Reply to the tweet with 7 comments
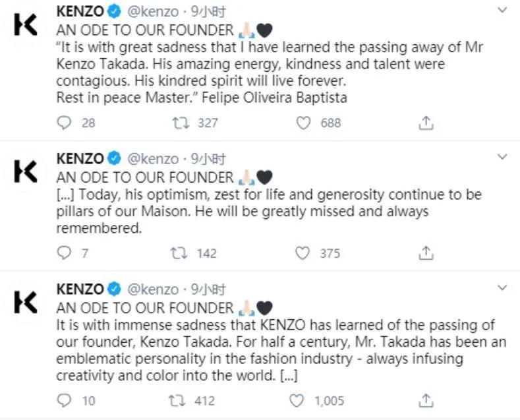The height and width of the screenshot is (420, 520). click(64, 253)
